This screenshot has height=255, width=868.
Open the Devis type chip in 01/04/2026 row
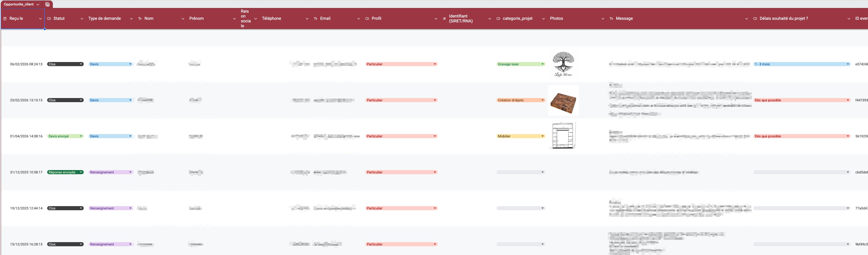pyautogui.click(x=111, y=136)
